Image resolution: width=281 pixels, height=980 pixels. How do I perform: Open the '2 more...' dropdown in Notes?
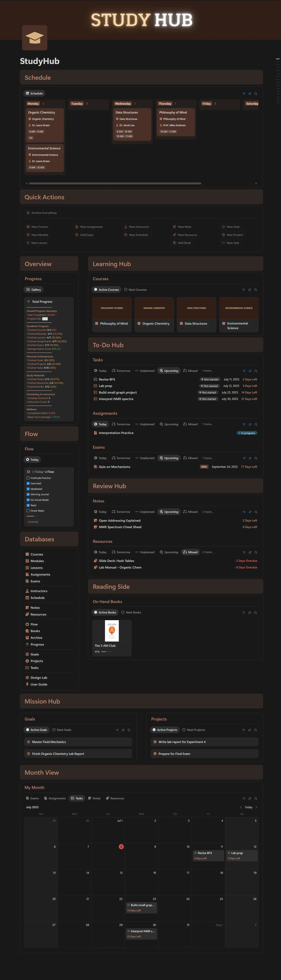tap(208, 512)
